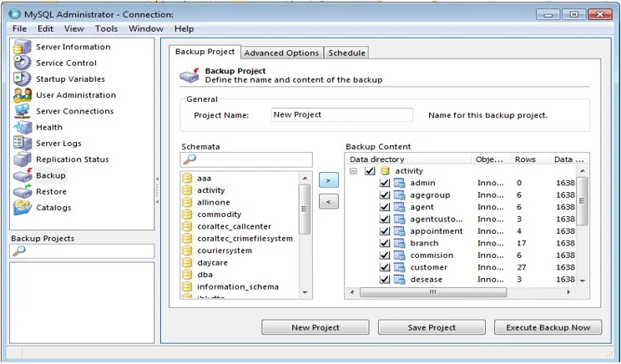
Task: Uncheck the branch table checkbox
Action: point(384,243)
